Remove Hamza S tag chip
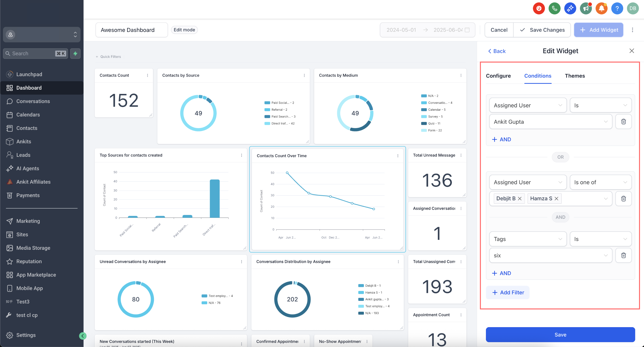Viewport: 644px width, 347px height. coord(556,198)
